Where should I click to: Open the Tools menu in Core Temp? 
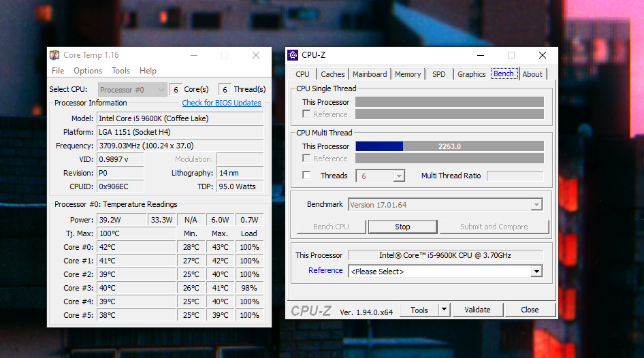point(120,71)
